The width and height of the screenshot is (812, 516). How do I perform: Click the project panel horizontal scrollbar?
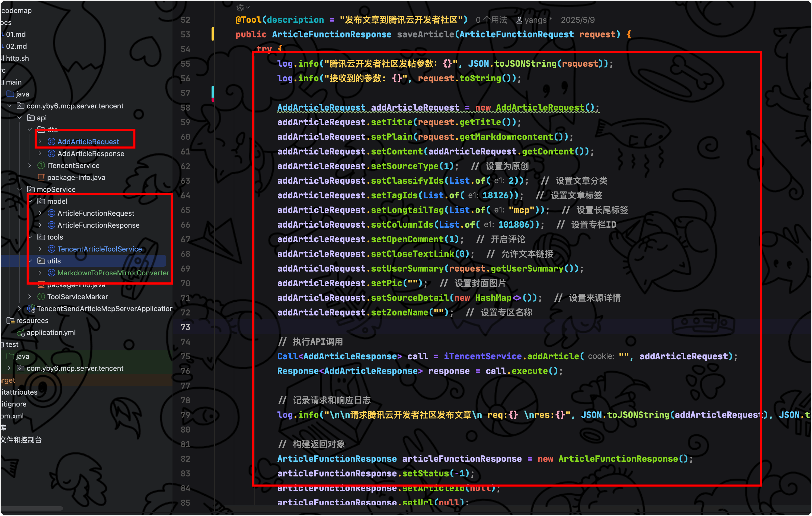pos(32,508)
